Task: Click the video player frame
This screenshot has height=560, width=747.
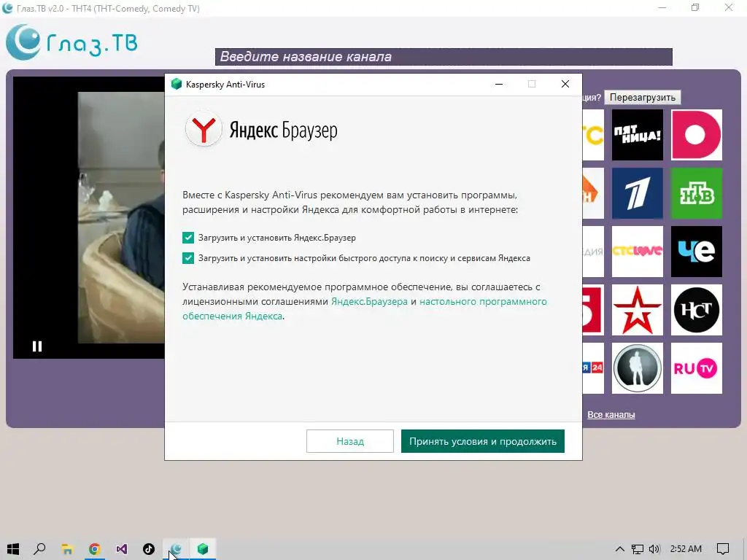Action: click(88, 217)
